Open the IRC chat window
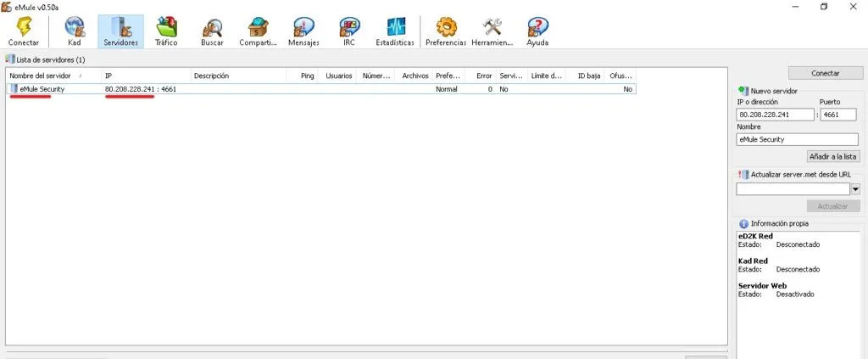Image resolution: width=868 pixels, height=359 pixels. pos(348,31)
